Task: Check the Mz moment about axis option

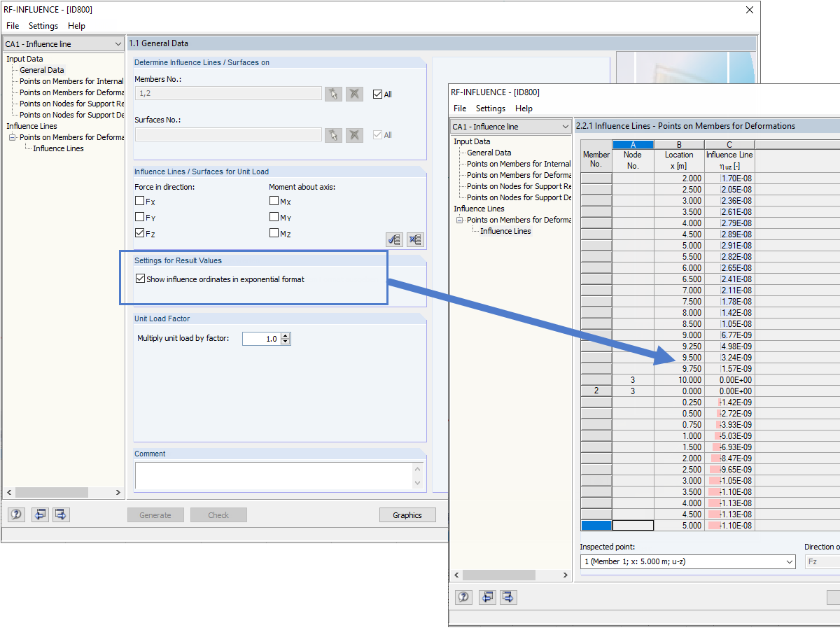Action: pos(273,233)
